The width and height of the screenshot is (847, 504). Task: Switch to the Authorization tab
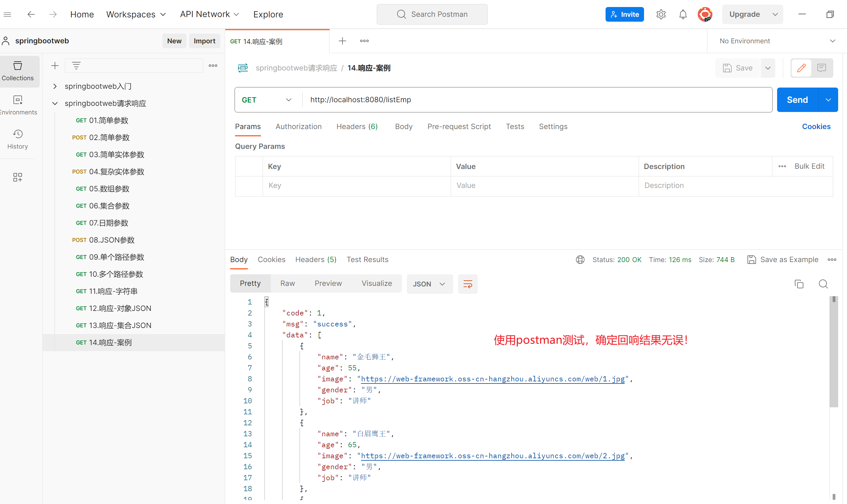coord(298,127)
